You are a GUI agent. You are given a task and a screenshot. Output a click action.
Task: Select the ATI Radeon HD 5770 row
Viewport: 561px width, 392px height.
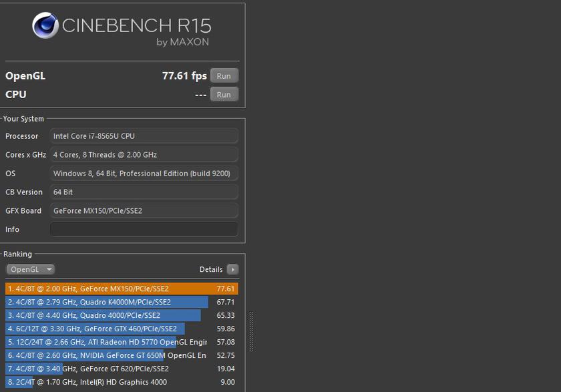(122, 343)
